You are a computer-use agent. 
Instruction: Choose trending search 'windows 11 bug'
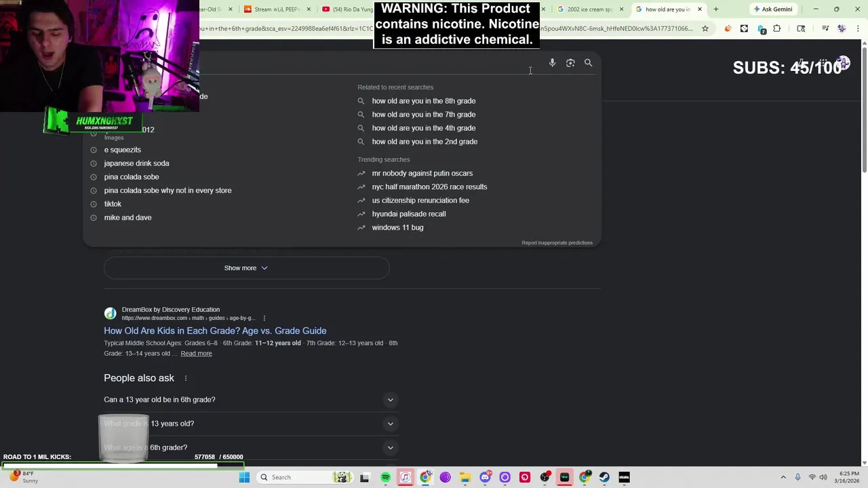coord(397,228)
